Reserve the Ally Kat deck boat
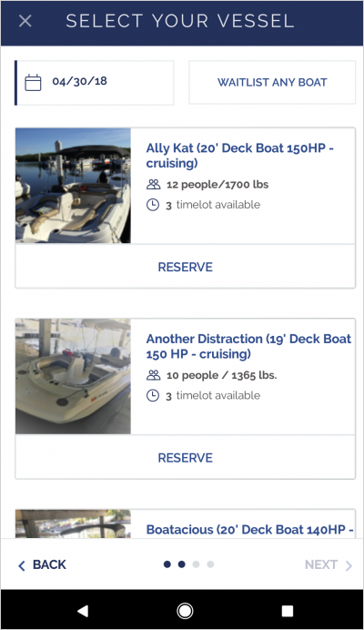The image size is (364, 630). coord(186,267)
